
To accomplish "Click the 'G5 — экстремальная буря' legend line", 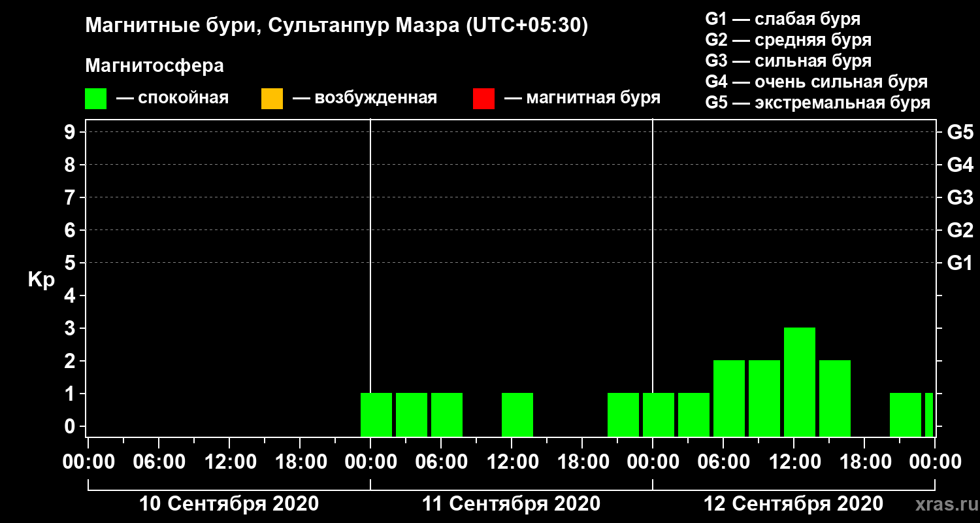I will 818,103.
